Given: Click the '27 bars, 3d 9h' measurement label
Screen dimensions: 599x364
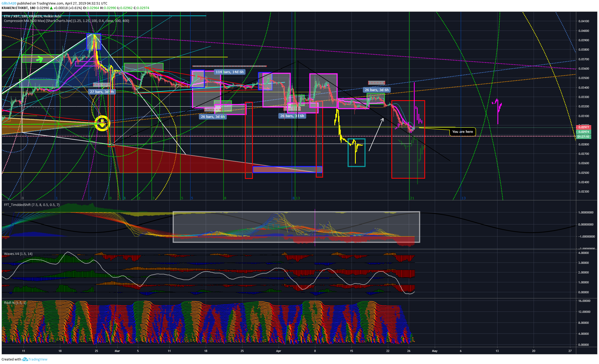Looking at the screenshot, I should click(x=102, y=92).
